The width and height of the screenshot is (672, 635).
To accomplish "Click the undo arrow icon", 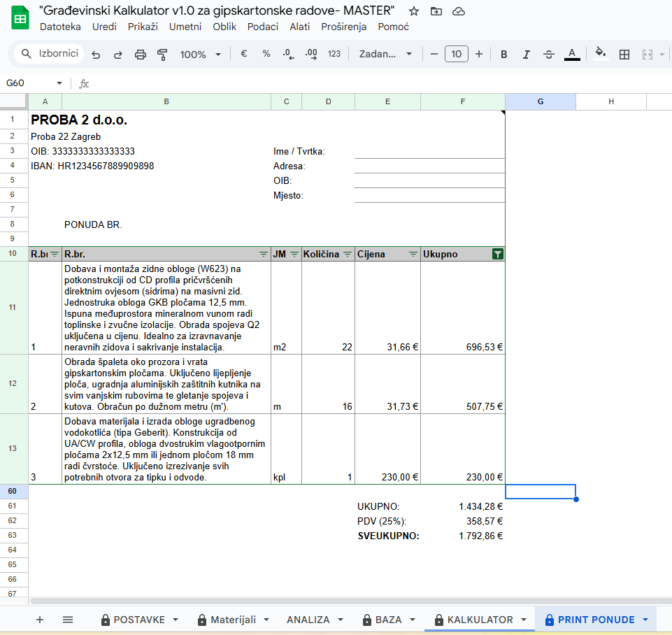I will 96,55.
